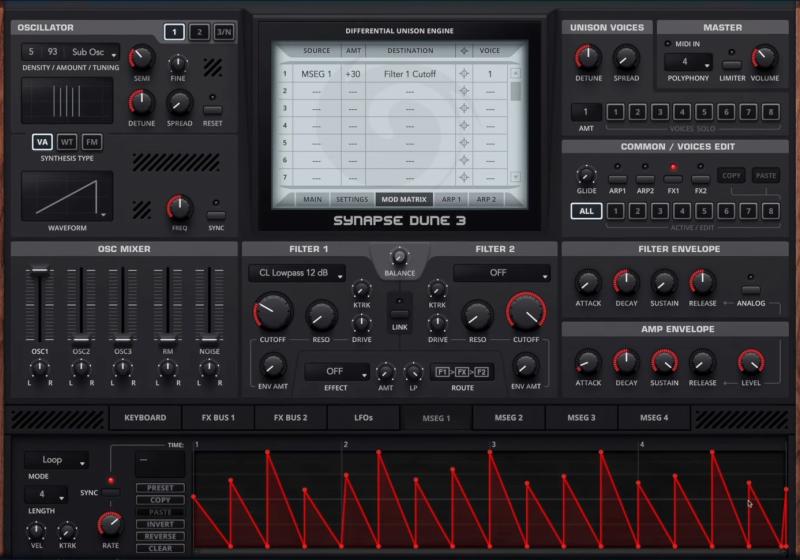Click the Amp Envelope LEVEL knob
The image size is (800, 560).
pos(751,362)
